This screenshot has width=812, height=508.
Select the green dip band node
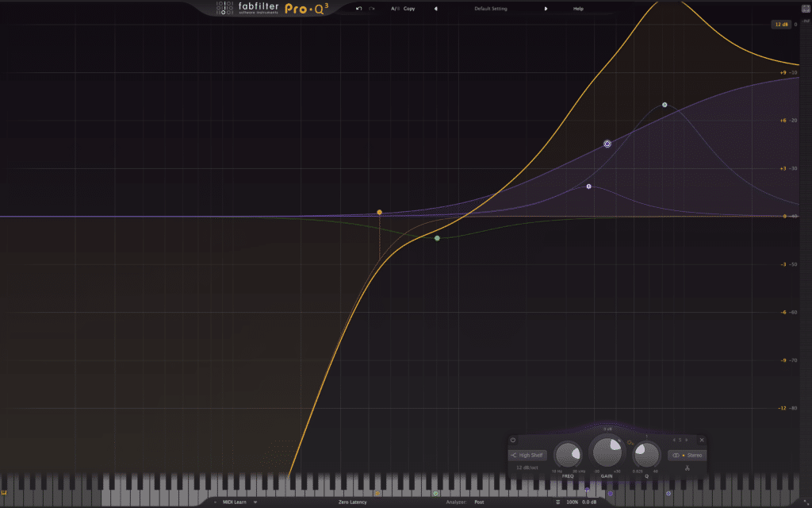(437, 238)
